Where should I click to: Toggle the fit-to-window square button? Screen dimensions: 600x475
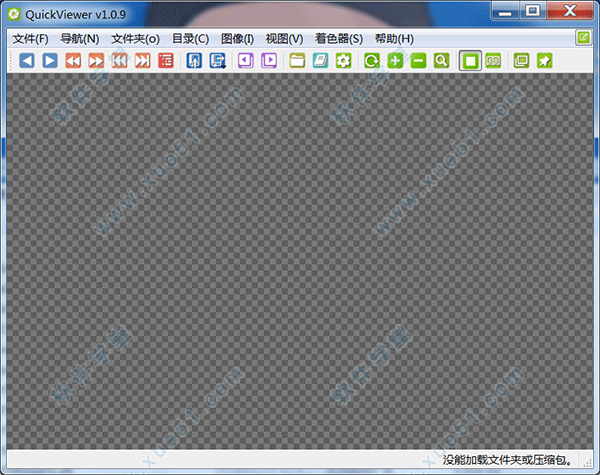coord(469,62)
